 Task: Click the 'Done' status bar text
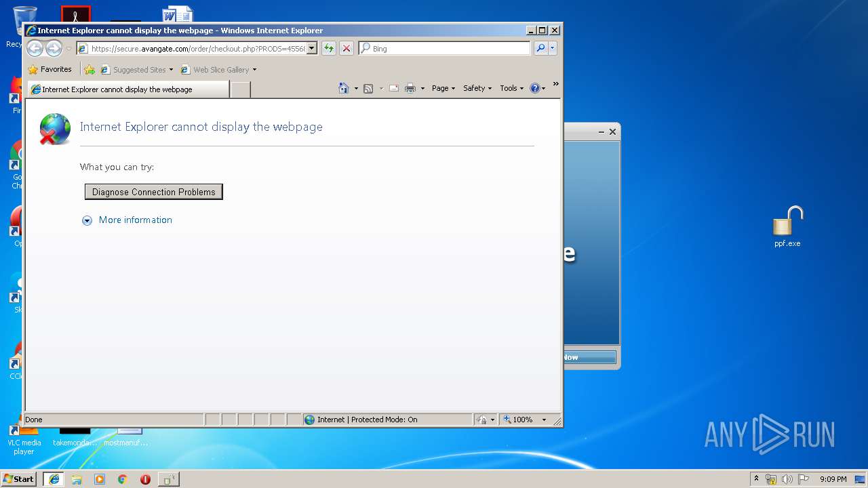point(34,420)
